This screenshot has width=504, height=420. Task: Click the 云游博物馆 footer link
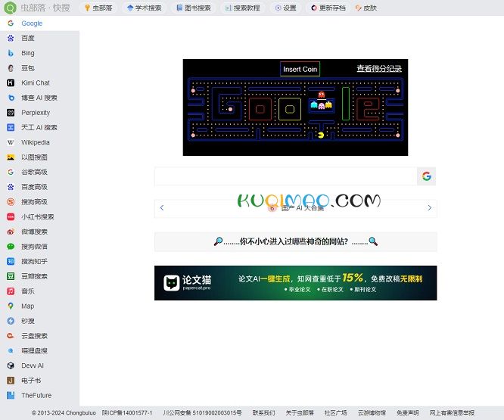(x=372, y=412)
